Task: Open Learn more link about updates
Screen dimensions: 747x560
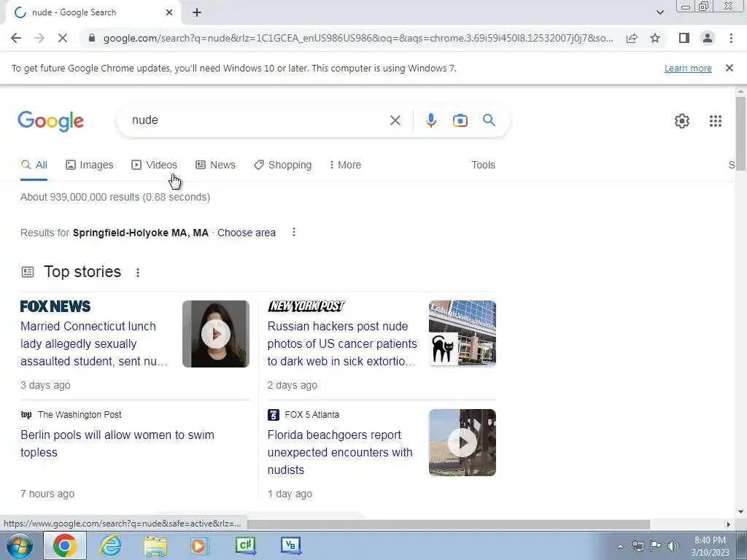Action: (x=688, y=68)
